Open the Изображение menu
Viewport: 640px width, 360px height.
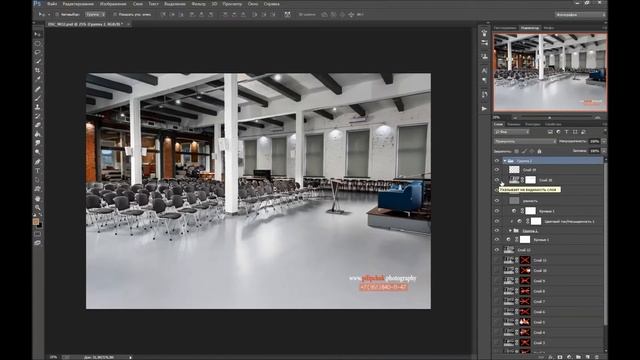coord(113,4)
